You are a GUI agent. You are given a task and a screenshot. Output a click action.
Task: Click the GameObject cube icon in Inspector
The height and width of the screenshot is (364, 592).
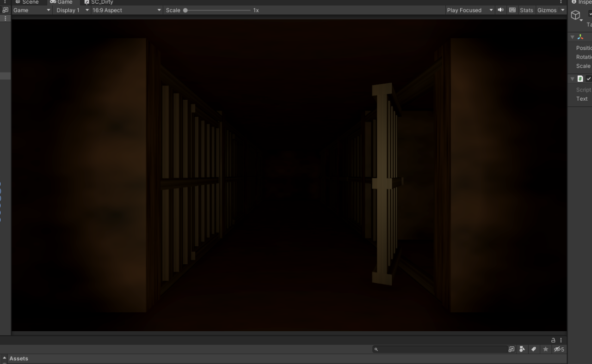[575, 15]
